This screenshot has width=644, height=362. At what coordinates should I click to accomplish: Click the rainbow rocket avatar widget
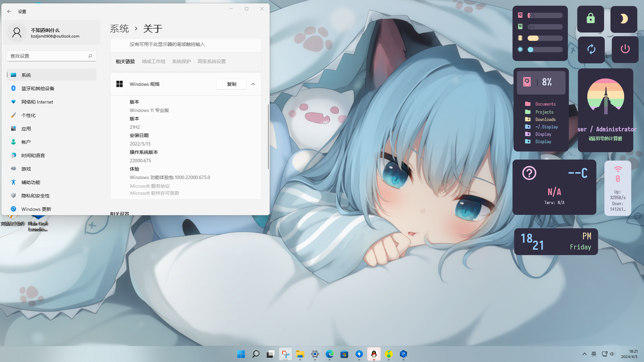point(606,97)
